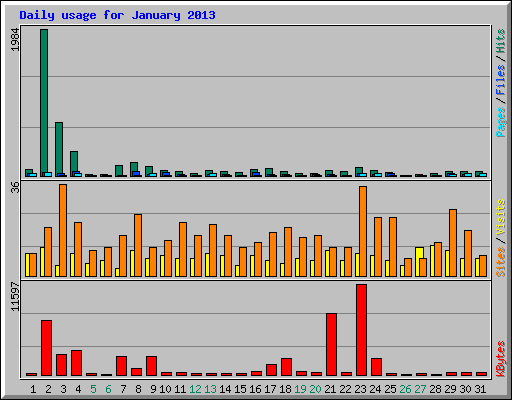The image size is (512, 400).
Task: Click day label 28 on the x-axis
Action: point(435,389)
